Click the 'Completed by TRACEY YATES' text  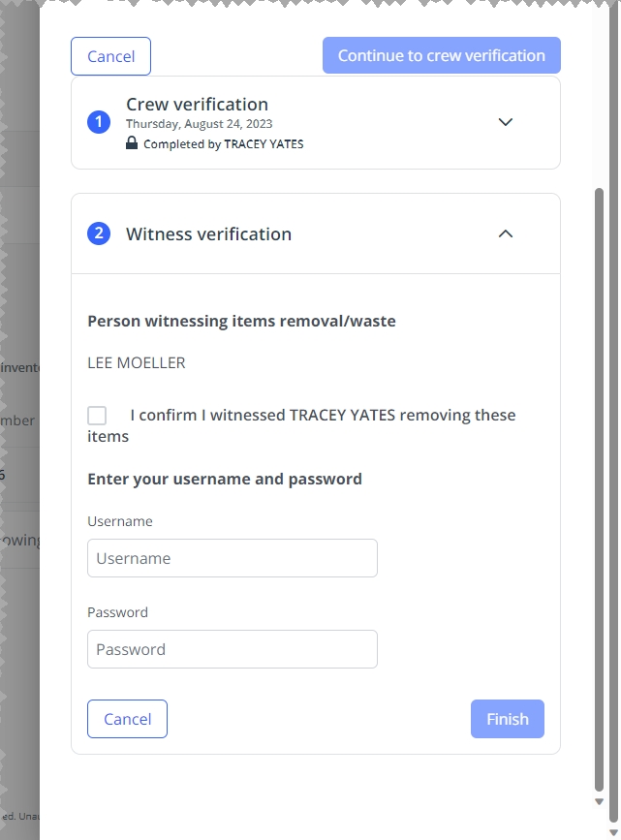click(223, 144)
